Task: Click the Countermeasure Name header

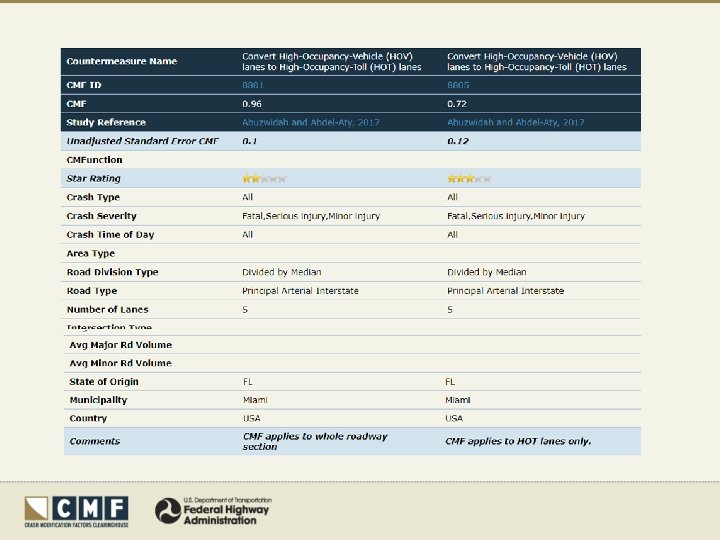Action: click(122, 61)
